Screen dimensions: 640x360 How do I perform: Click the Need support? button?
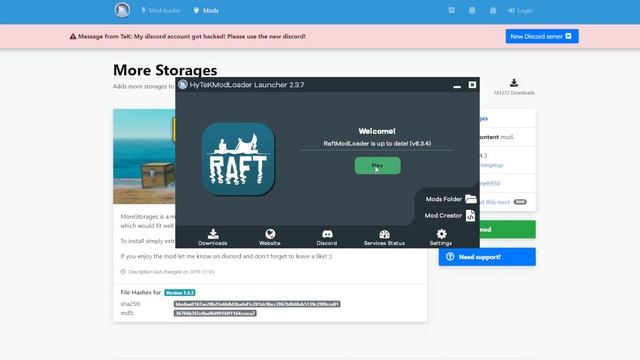tap(487, 257)
